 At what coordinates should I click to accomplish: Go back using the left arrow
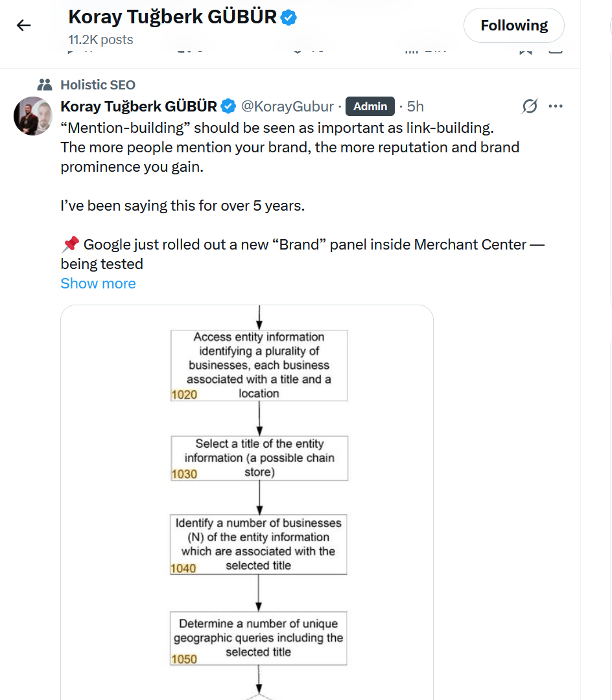click(23, 25)
